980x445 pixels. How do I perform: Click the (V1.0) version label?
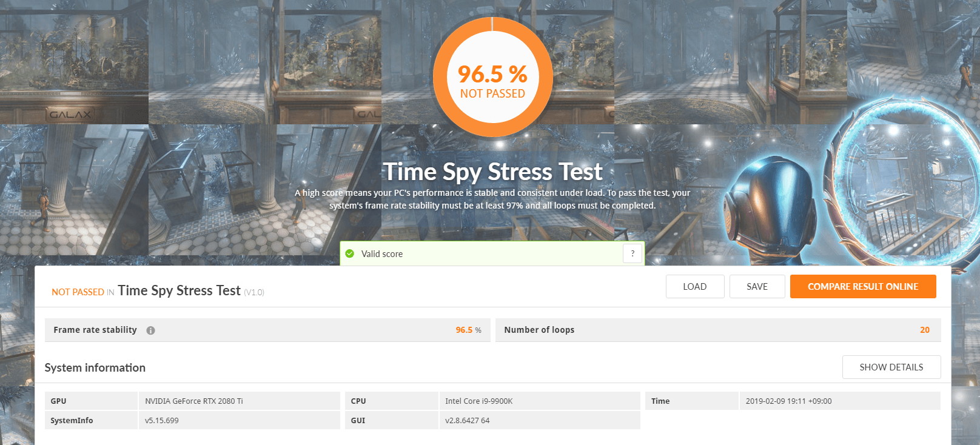(254, 292)
